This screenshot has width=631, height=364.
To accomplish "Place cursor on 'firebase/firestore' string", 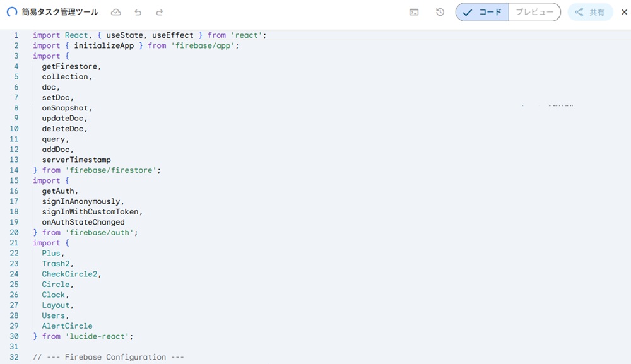I will tap(114, 170).
